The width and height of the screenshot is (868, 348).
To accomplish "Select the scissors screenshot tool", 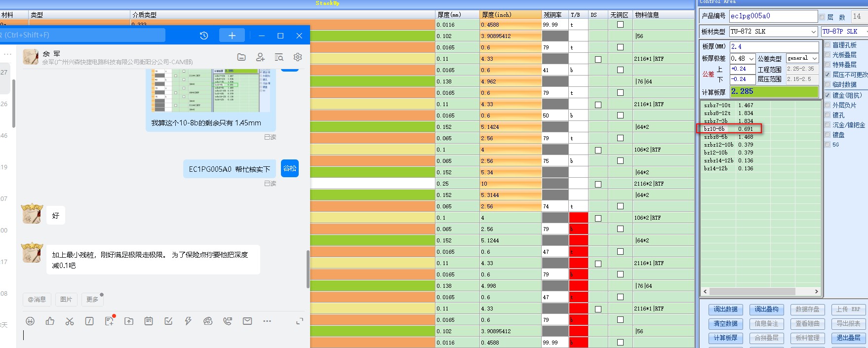I will (70, 321).
